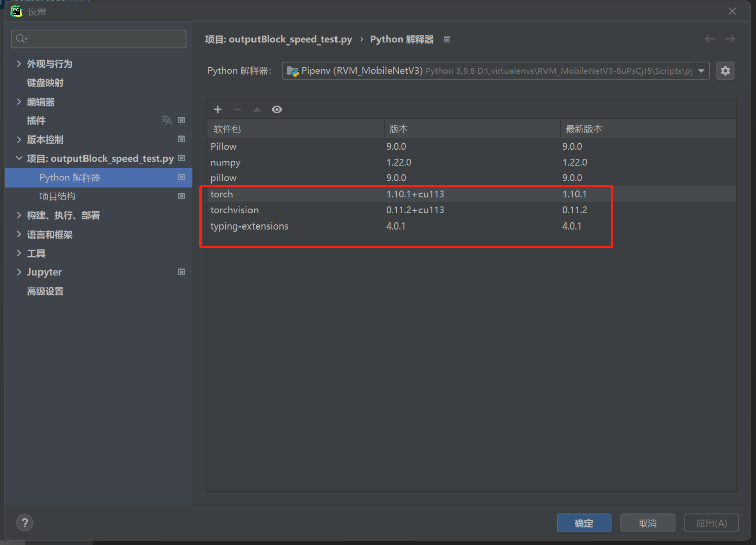Screen dimensions: 756x545
Task: Select the numpy package row
Action: click(472, 162)
